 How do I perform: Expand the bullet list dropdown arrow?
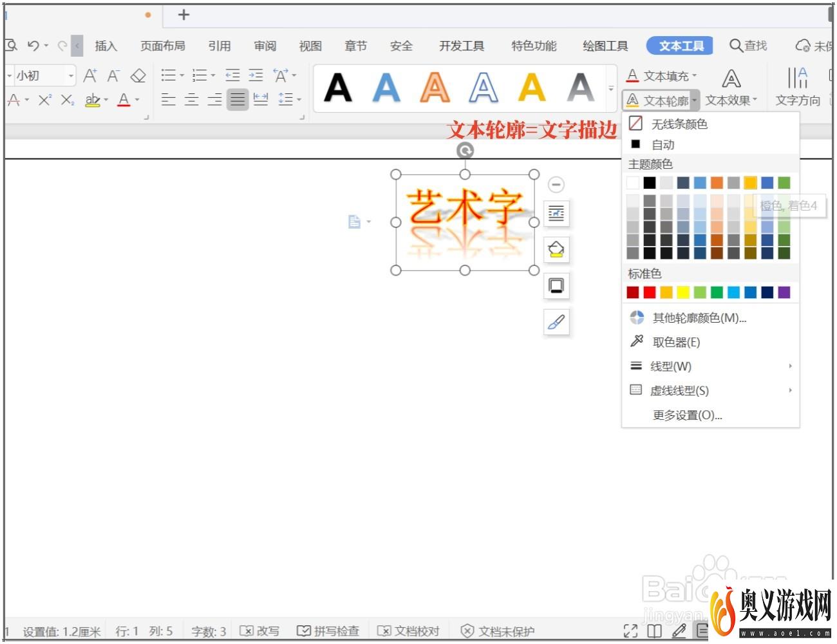tap(182, 76)
